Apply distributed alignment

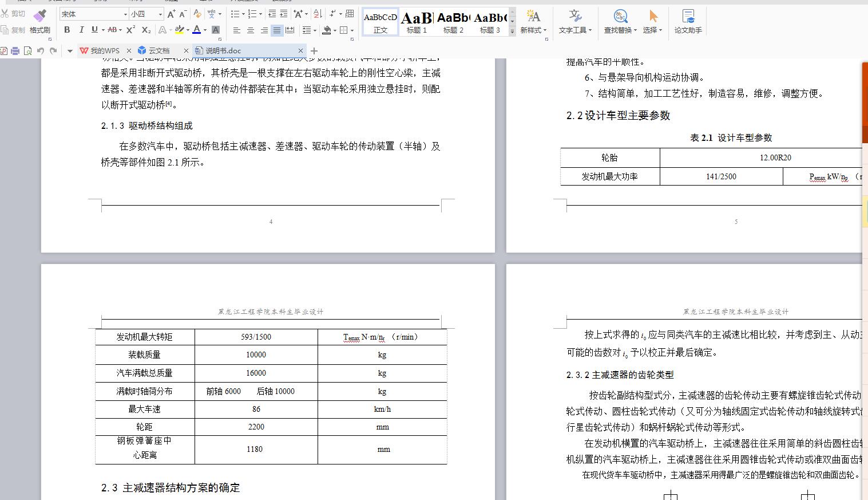tap(290, 30)
